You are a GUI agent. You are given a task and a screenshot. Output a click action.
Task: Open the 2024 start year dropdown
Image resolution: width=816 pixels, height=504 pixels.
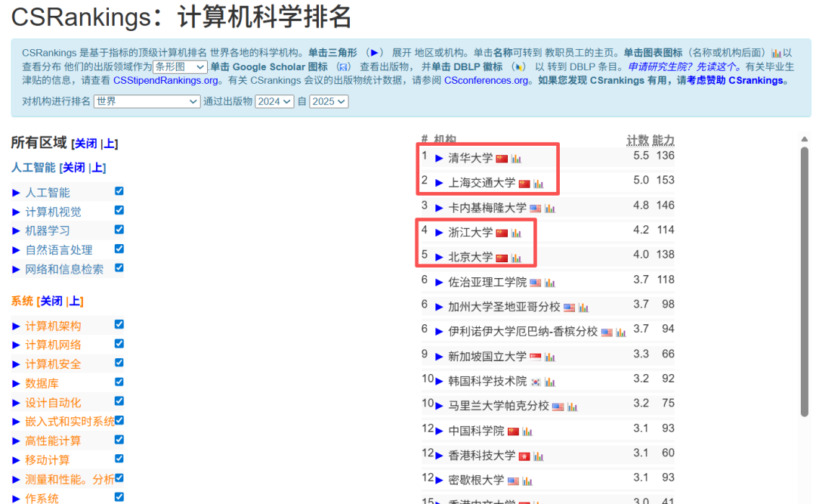[275, 101]
